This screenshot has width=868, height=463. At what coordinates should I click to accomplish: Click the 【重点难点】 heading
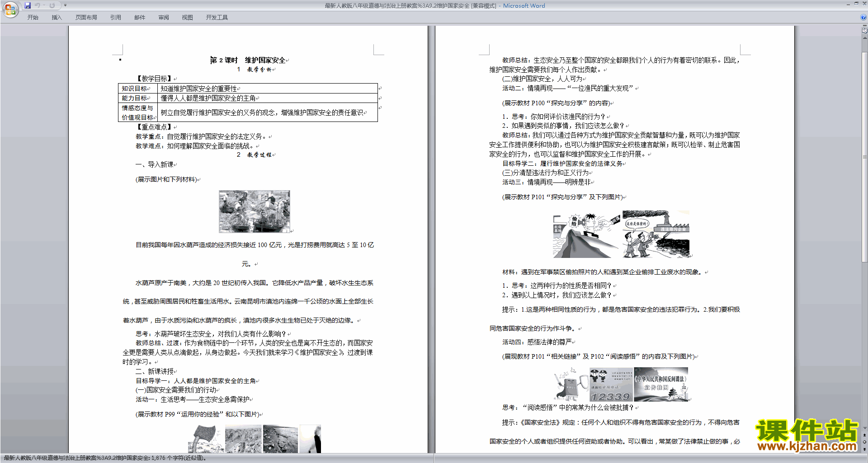tap(155, 127)
